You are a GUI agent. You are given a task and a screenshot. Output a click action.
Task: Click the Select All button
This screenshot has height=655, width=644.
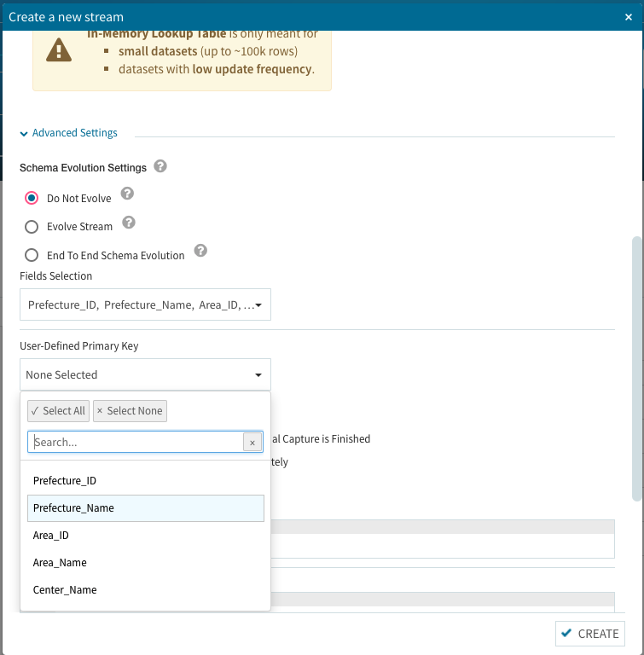tap(59, 411)
